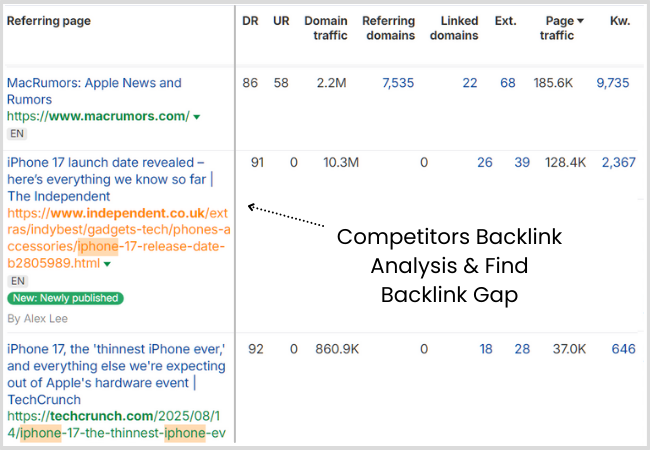Click the 185.6K page traffic cell

tap(553, 83)
